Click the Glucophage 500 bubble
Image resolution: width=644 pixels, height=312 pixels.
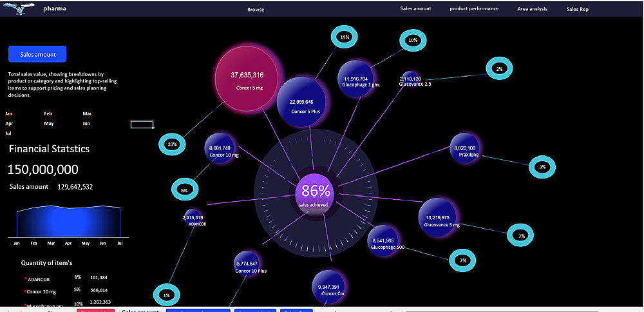pos(383,241)
